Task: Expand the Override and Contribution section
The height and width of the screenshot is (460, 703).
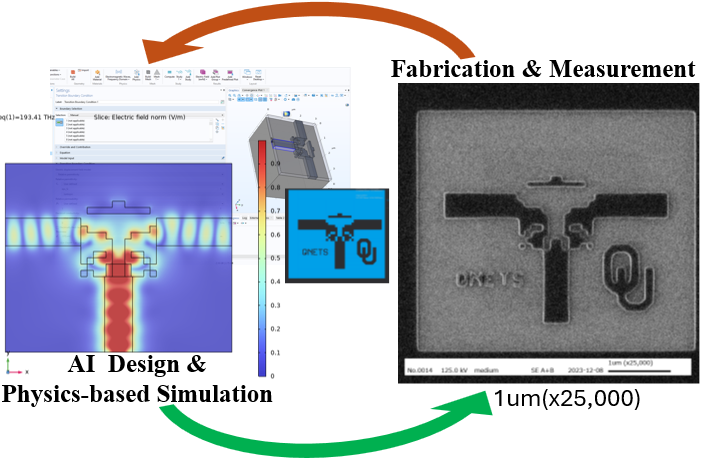Action: (x=140, y=147)
